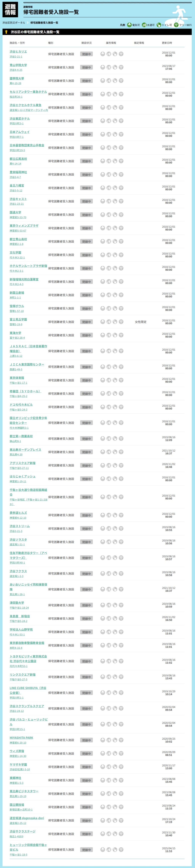Open the 国立競技場 facility link
This screenshot has width=195, height=868.
click(x=17, y=805)
